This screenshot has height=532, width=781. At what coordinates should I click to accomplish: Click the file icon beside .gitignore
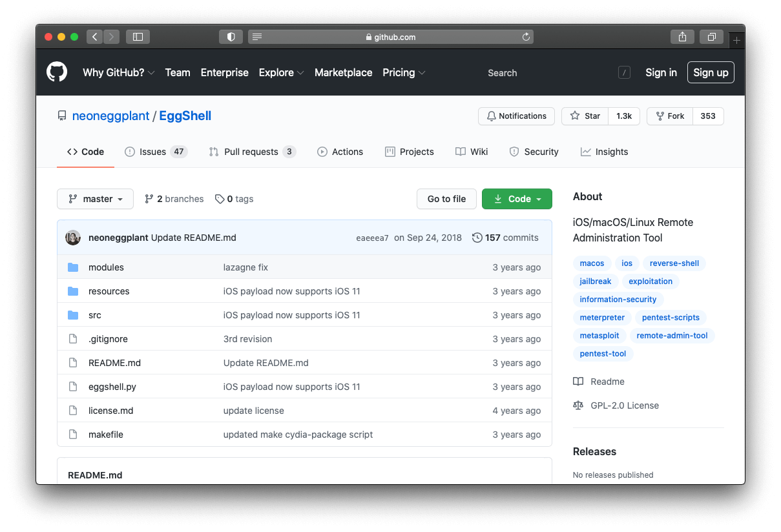[x=73, y=339]
